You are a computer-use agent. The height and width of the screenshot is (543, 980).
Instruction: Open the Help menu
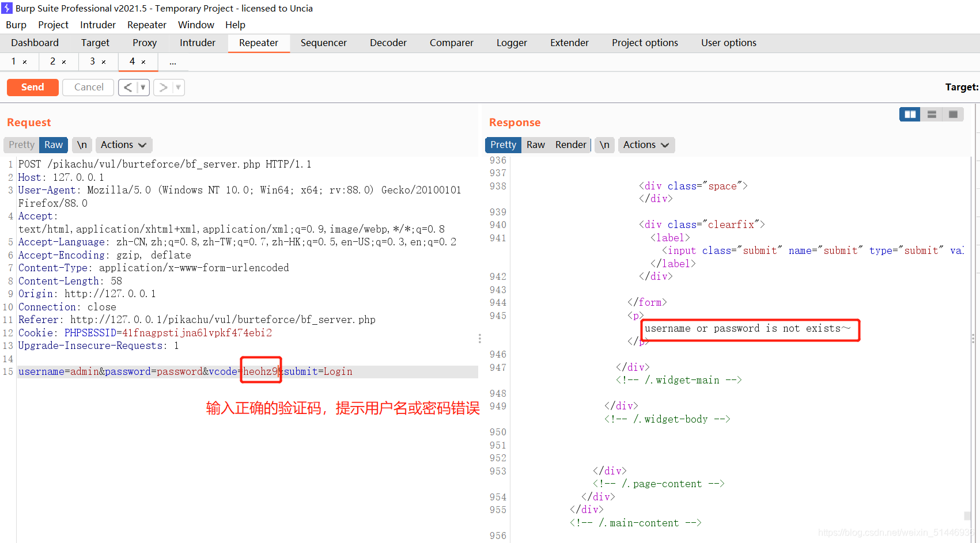tap(235, 25)
